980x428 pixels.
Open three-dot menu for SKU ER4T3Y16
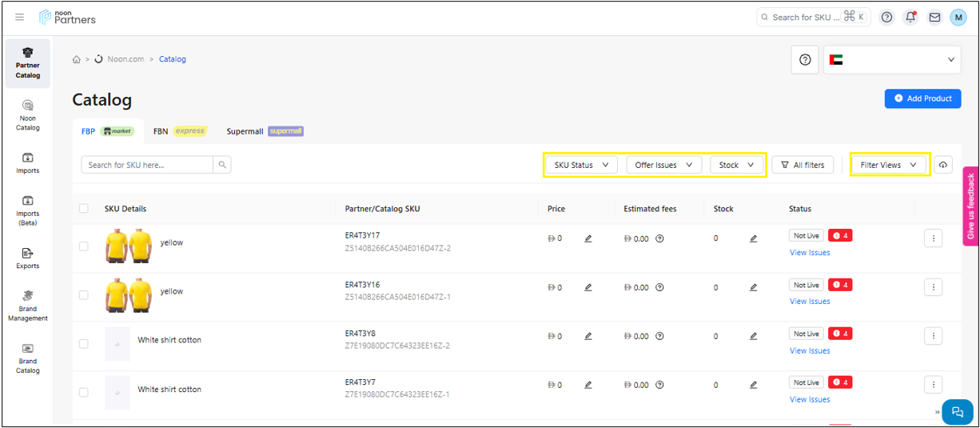(933, 287)
